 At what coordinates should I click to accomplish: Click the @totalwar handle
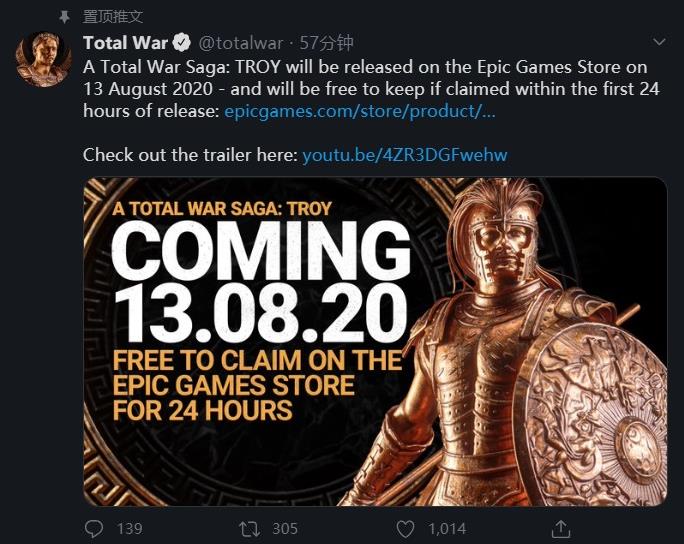[240, 43]
